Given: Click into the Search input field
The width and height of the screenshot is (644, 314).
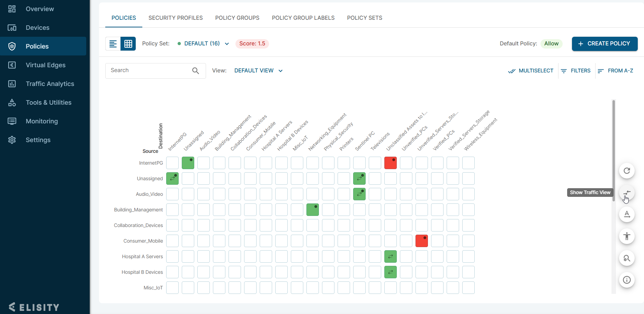Looking at the screenshot, I should (149, 71).
